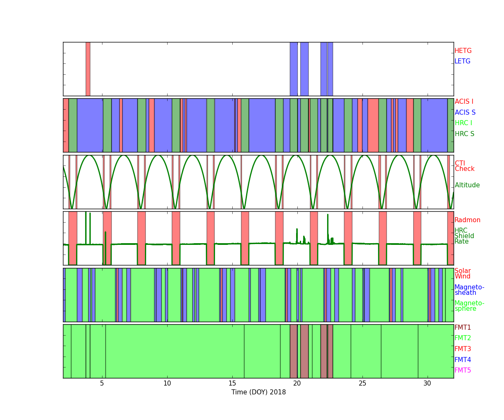Click the Time (DOY) 2018 axis title
This screenshot has height=420, width=504.
pyautogui.click(x=258, y=392)
